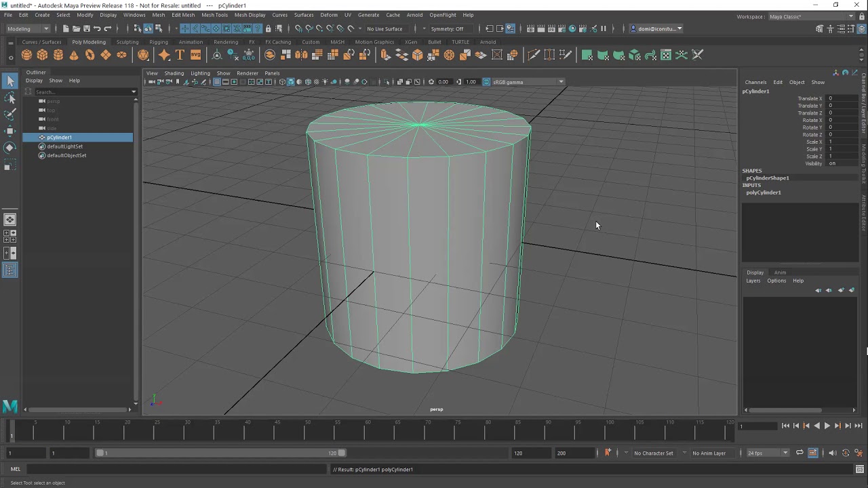Activate the Rotate tool in the toolbox
Image resolution: width=868 pixels, height=488 pixels.
pos(9,147)
